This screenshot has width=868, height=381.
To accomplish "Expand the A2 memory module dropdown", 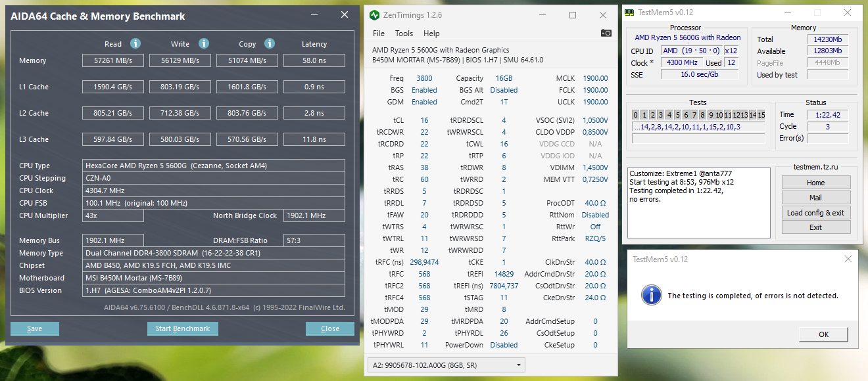I will [x=445, y=365].
